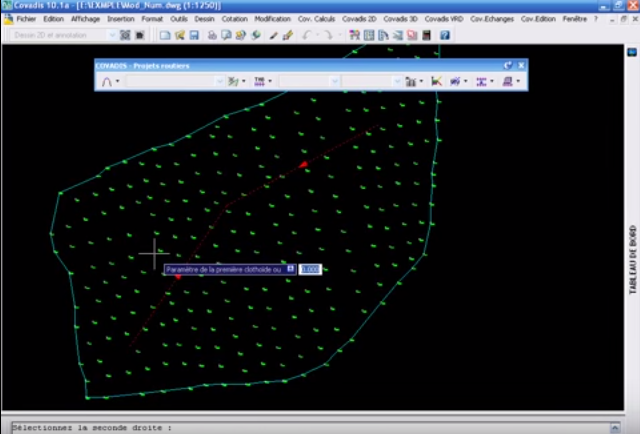The width and height of the screenshot is (640, 434).
Task: Click the building-like icon in Projets routiers
Action: coord(411,82)
